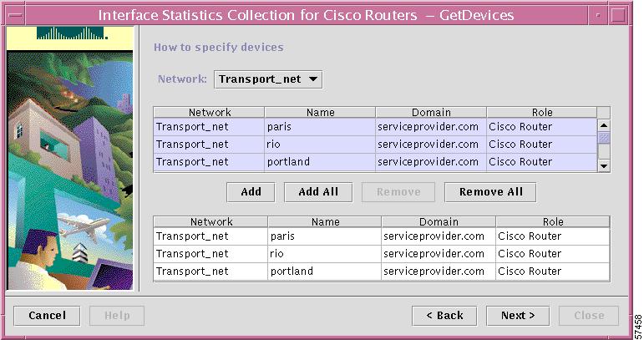This screenshot has height=340, width=644.
Task: Click the up arrow of the upper table's scrollbar
Action: coord(604,125)
